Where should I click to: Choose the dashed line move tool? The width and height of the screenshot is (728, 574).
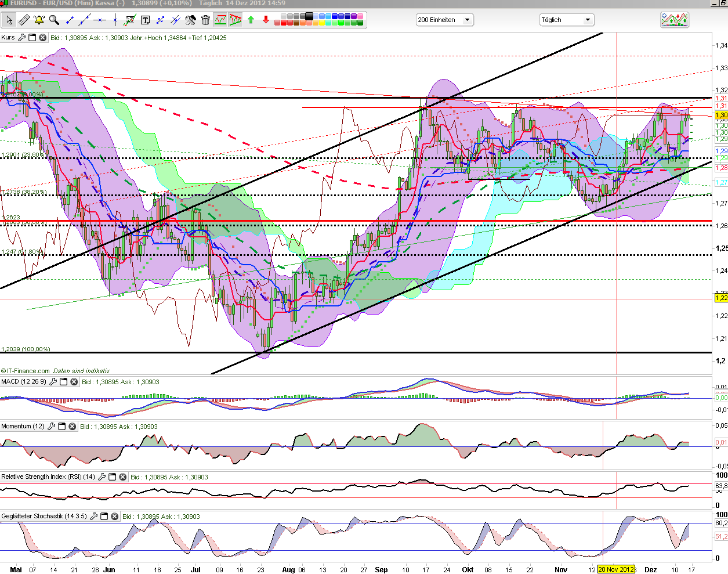160,20
